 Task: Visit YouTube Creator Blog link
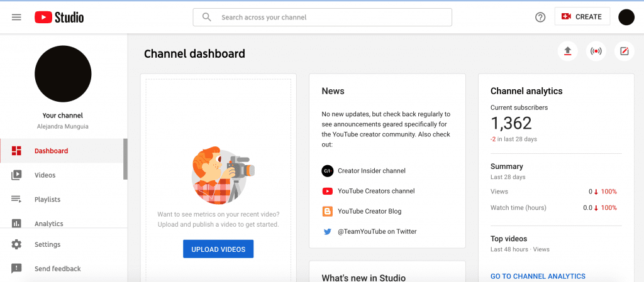369,211
